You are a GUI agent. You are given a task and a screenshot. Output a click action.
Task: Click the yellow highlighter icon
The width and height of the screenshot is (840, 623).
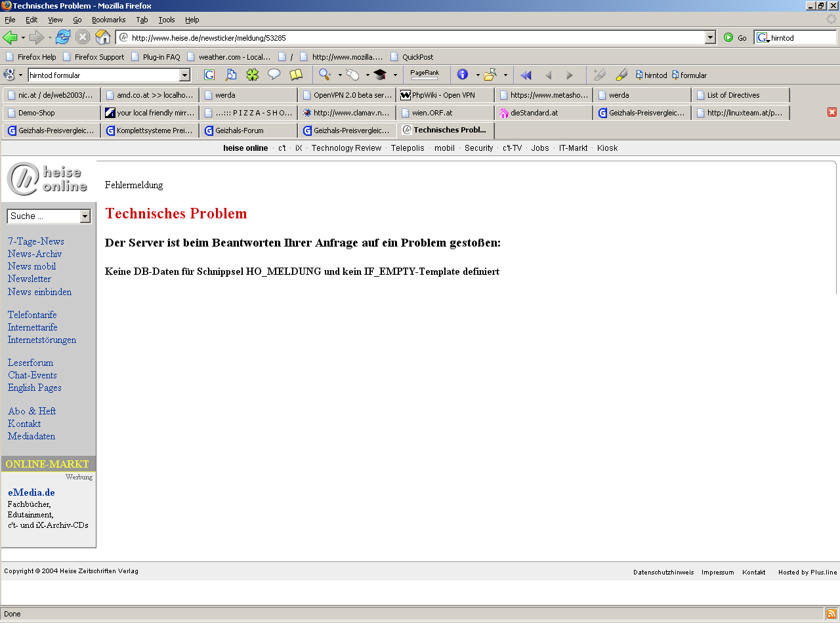point(621,75)
